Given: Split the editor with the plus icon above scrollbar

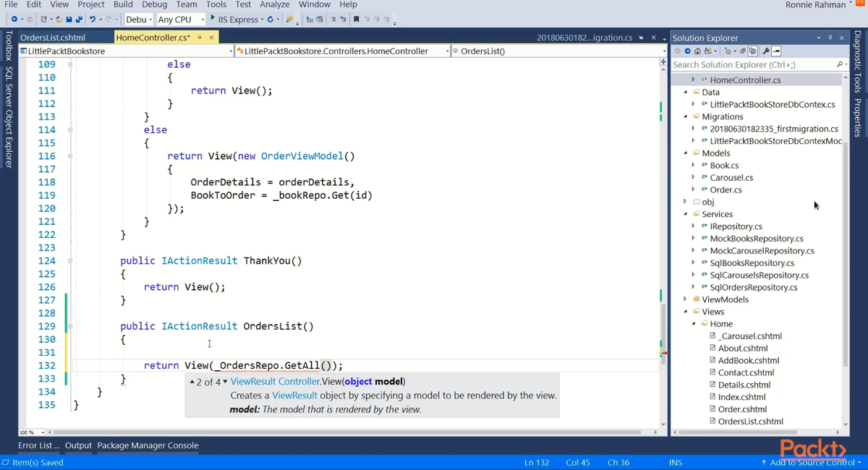Looking at the screenshot, I should click(663, 63).
